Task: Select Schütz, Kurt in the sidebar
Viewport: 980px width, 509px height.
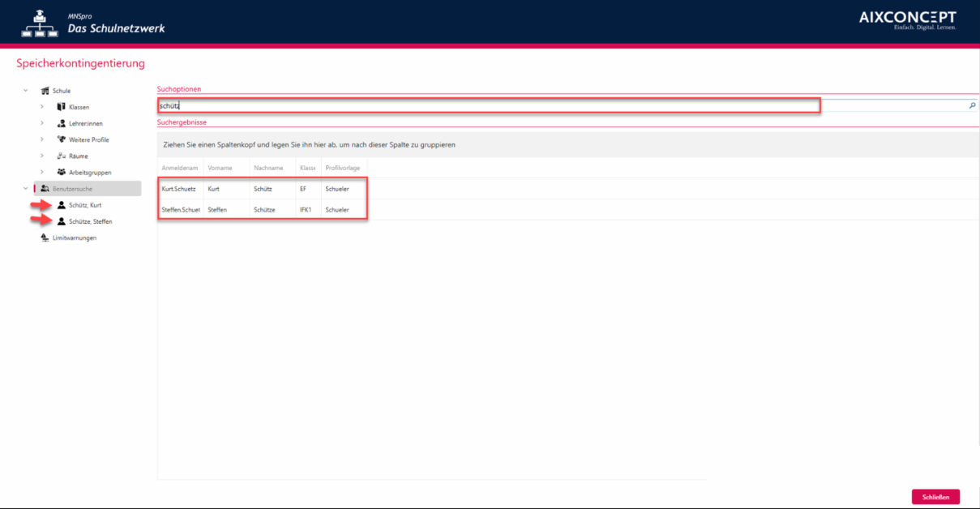Action: click(x=84, y=205)
